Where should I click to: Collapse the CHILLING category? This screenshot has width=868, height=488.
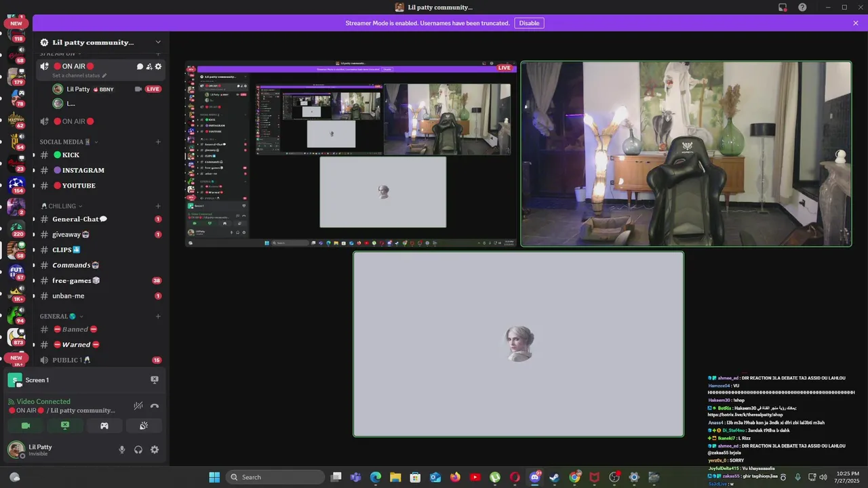pos(62,206)
